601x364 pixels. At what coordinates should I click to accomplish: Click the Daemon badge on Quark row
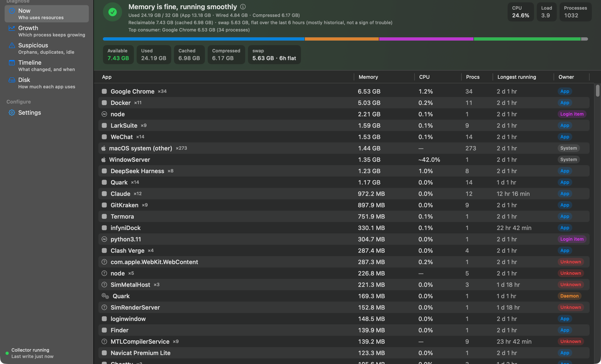click(x=569, y=296)
